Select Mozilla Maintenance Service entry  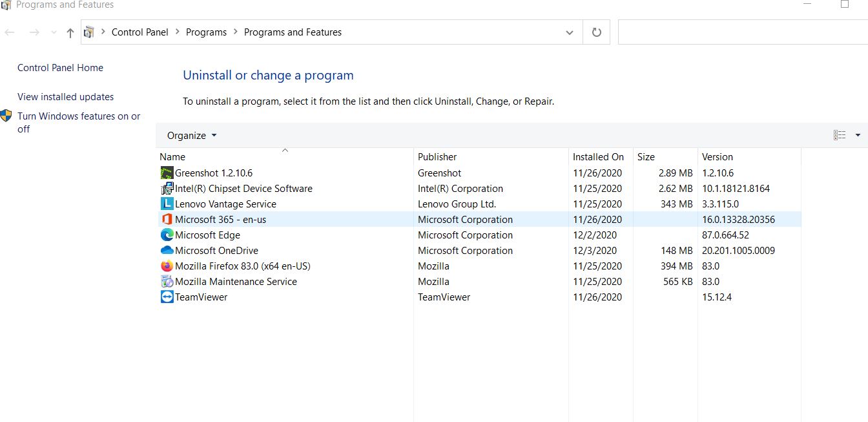click(479, 282)
